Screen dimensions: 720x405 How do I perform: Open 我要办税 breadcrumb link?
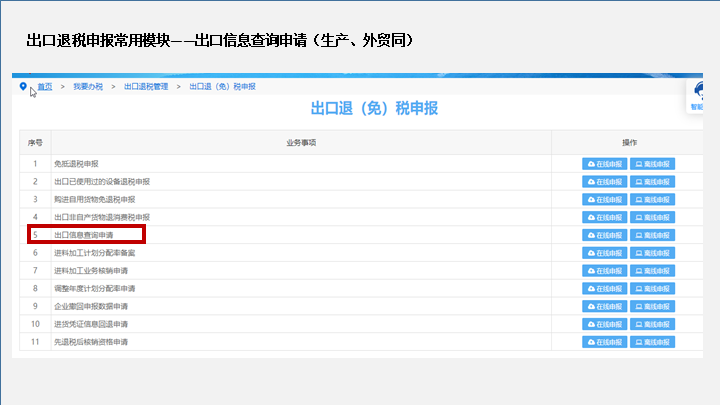[88, 86]
